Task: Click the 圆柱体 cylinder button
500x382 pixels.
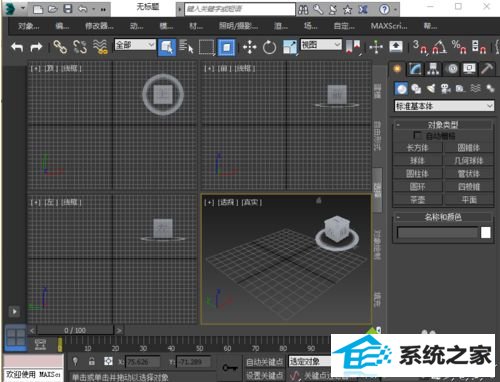Action: coord(417,174)
